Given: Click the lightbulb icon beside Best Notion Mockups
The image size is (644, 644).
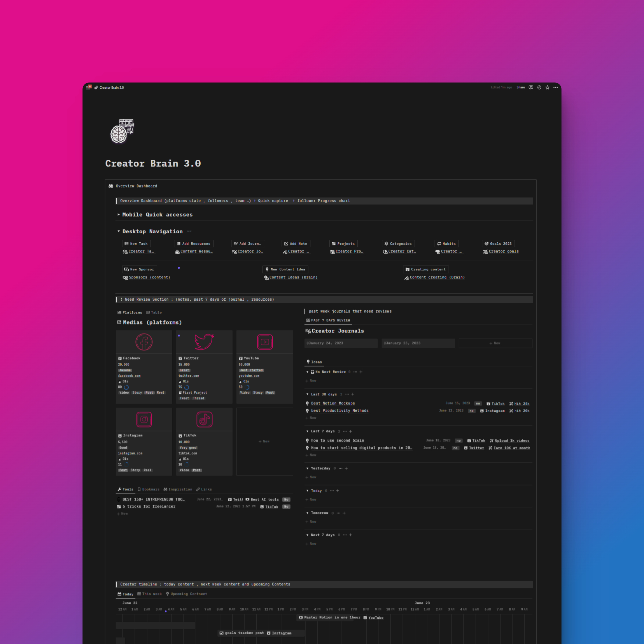Looking at the screenshot, I should click(307, 403).
